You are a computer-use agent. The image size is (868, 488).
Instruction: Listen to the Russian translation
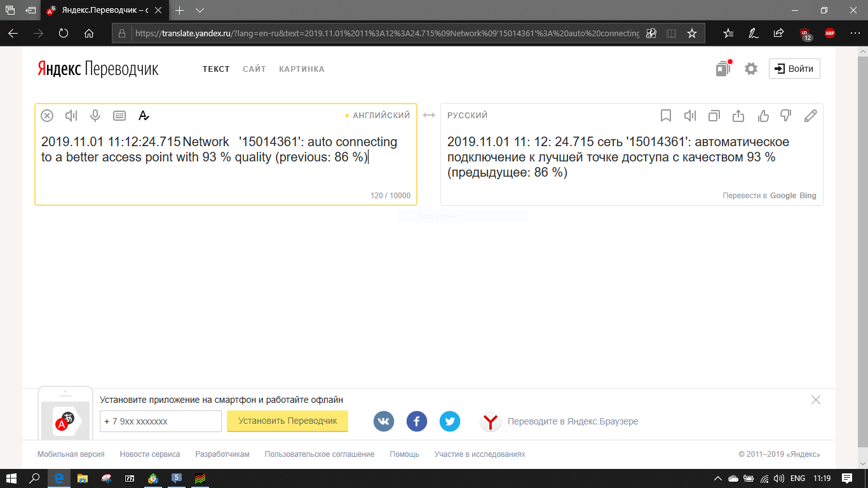(x=690, y=116)
